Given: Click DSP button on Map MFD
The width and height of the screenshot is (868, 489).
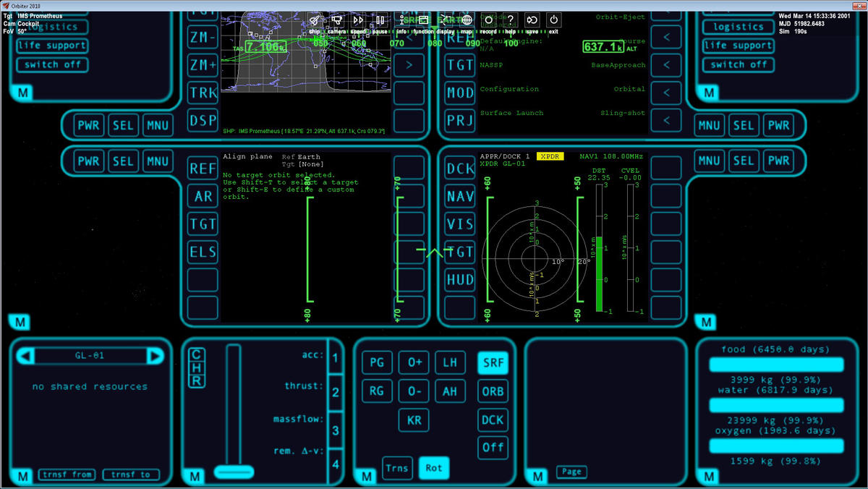Looking at the screenshot, I should [x=203, y=121].
